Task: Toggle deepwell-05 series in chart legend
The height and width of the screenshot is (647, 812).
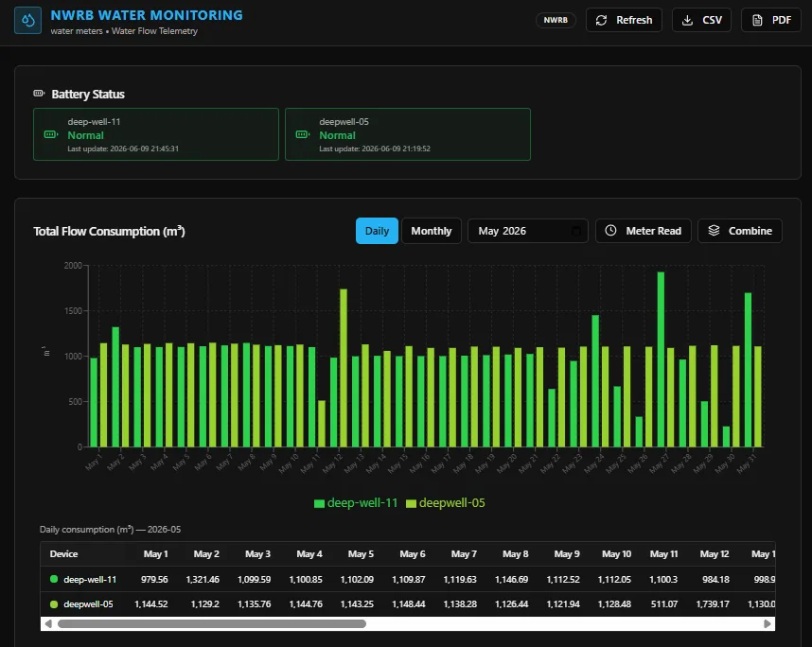Action: coord(446,503)
